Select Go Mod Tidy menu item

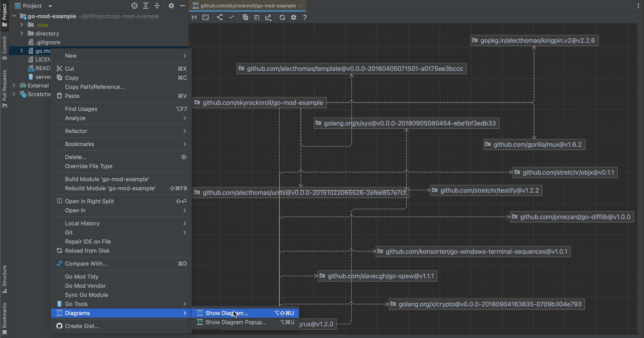point(82,276)
